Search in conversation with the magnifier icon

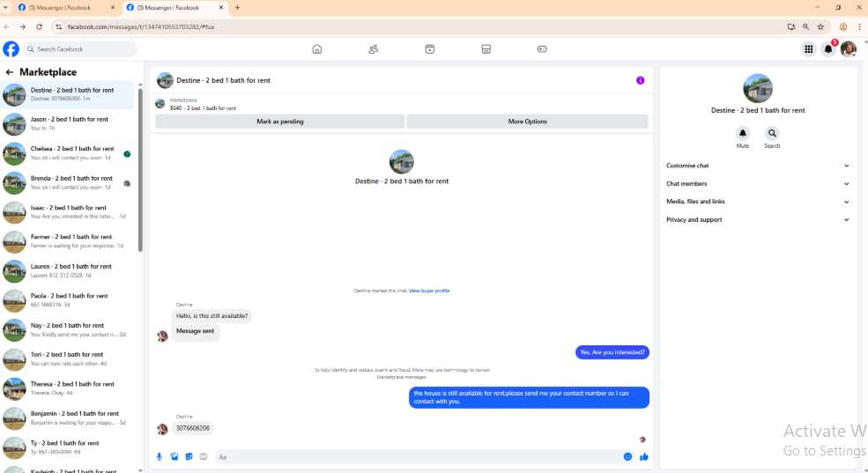772,133
